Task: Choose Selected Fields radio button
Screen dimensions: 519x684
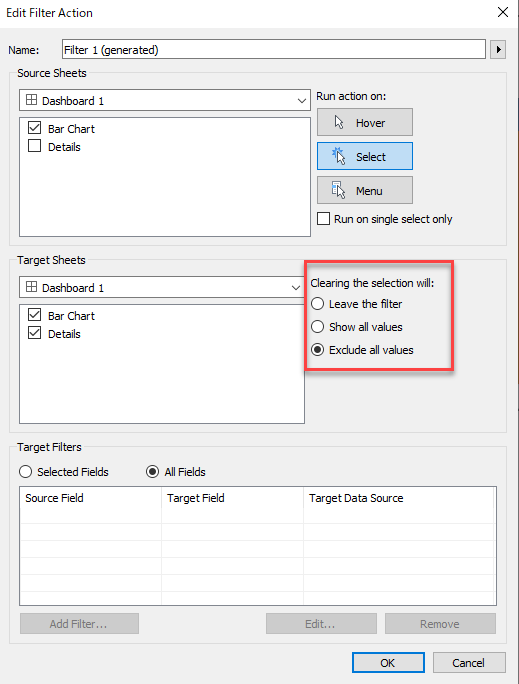Action: [x=25, y=472]
